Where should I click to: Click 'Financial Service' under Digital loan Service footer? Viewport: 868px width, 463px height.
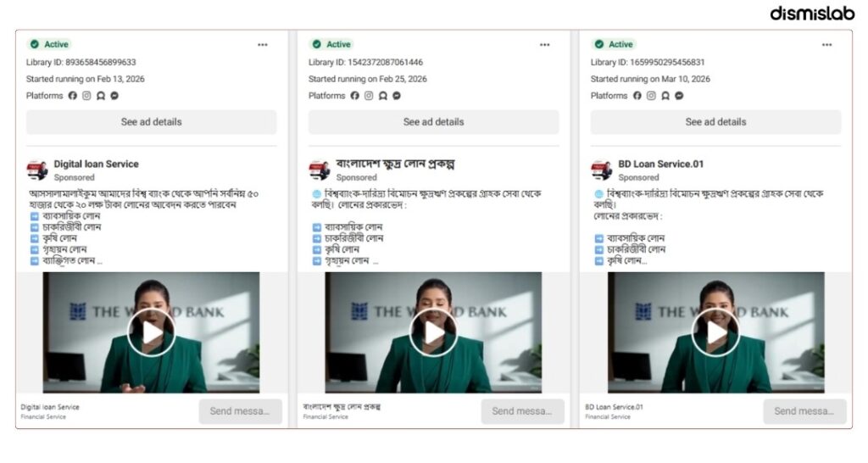[x=43, y=417]
